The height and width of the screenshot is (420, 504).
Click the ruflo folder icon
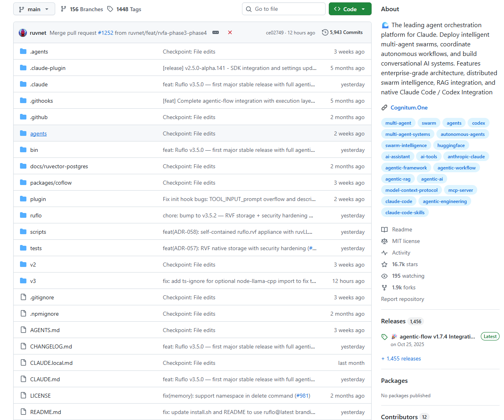coord(23,215)
